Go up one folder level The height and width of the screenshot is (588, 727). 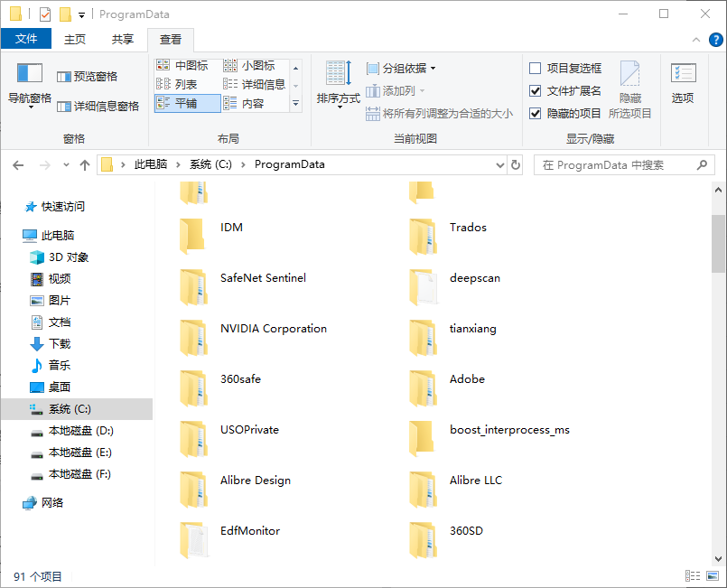pyautogui.click(x=84, y=165)
